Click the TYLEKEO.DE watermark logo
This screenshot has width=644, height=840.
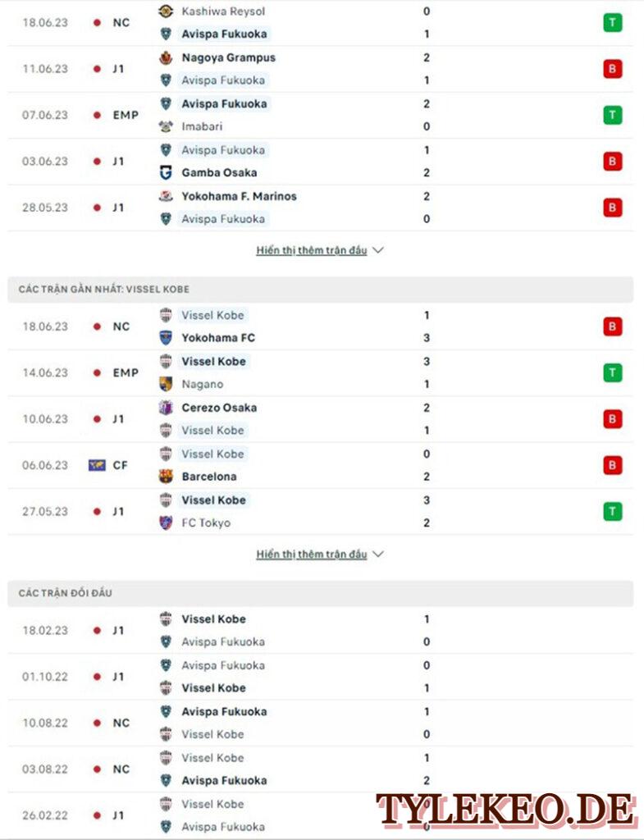[505, 810]
